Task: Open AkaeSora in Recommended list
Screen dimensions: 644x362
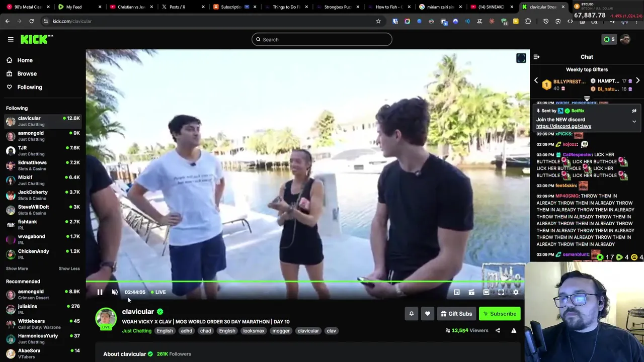Action: 43,353
